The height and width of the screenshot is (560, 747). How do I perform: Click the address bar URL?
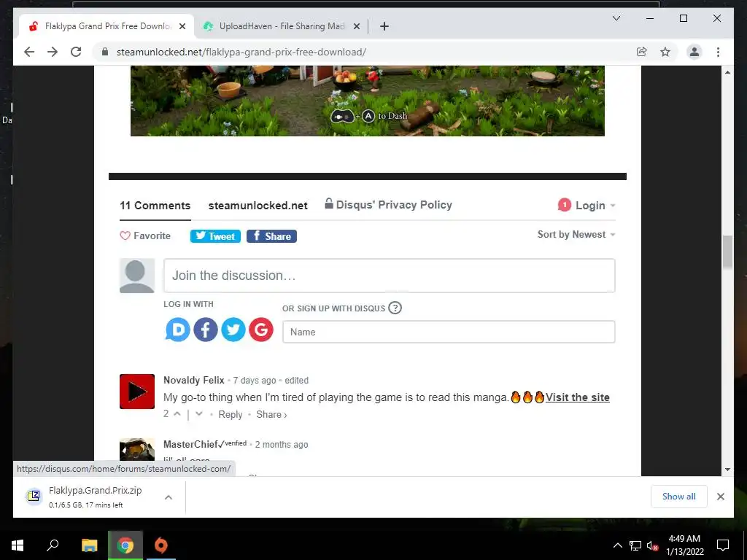pos(241,52)
